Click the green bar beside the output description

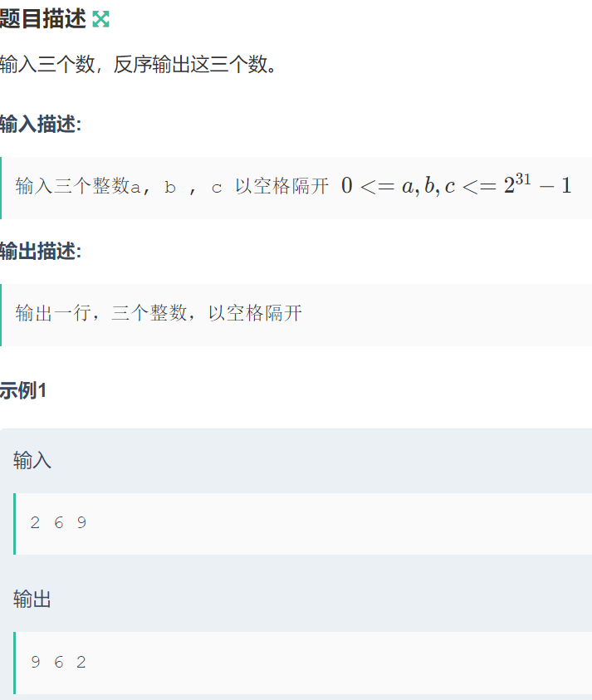(x=1, y=316)
